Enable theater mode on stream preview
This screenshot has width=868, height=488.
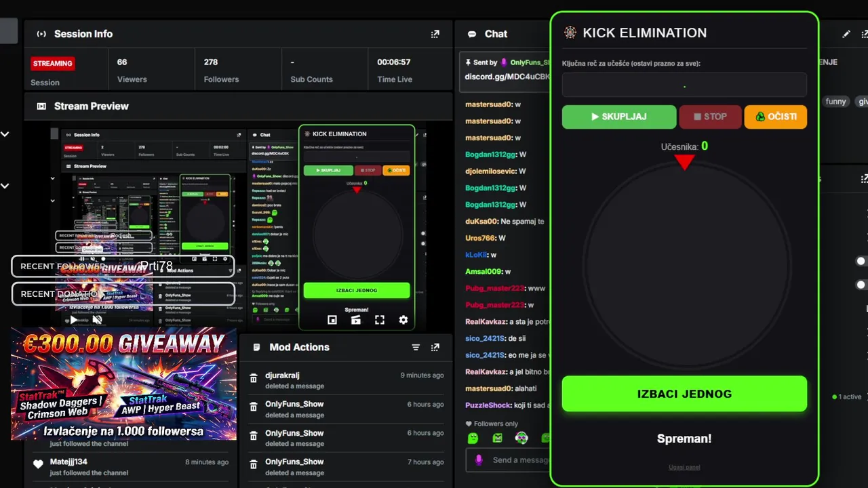[x=355, y=320]
